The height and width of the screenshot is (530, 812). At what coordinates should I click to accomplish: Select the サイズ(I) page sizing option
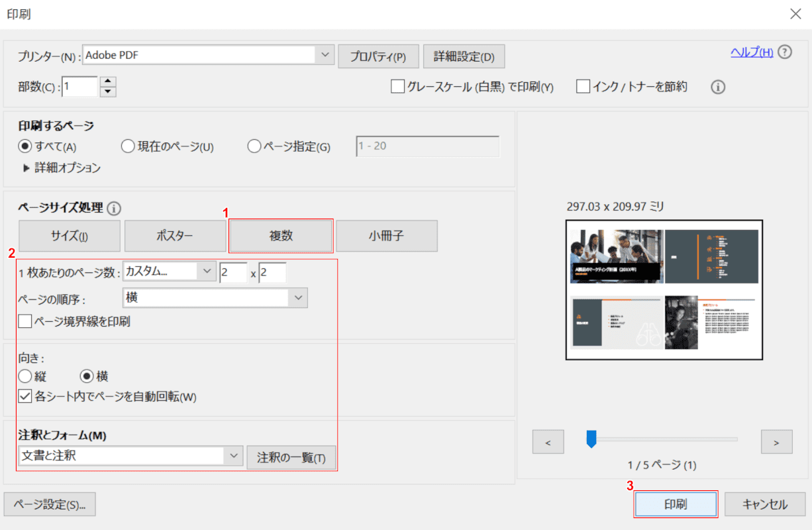tap(70, 236)
